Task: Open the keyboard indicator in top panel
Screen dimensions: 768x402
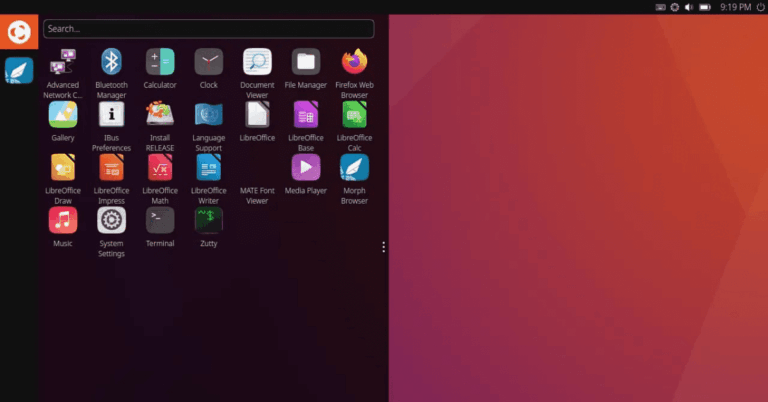Action: (x=660, y=7)
